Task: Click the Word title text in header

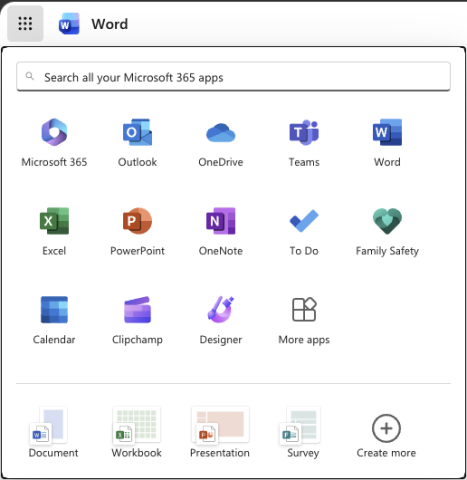Action: click(x=110, y=24)
